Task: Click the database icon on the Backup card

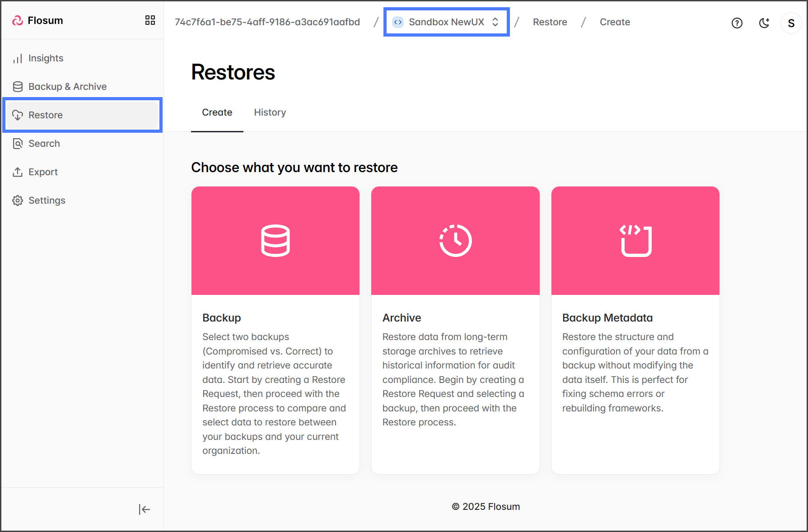Action: tap(275, 241)
